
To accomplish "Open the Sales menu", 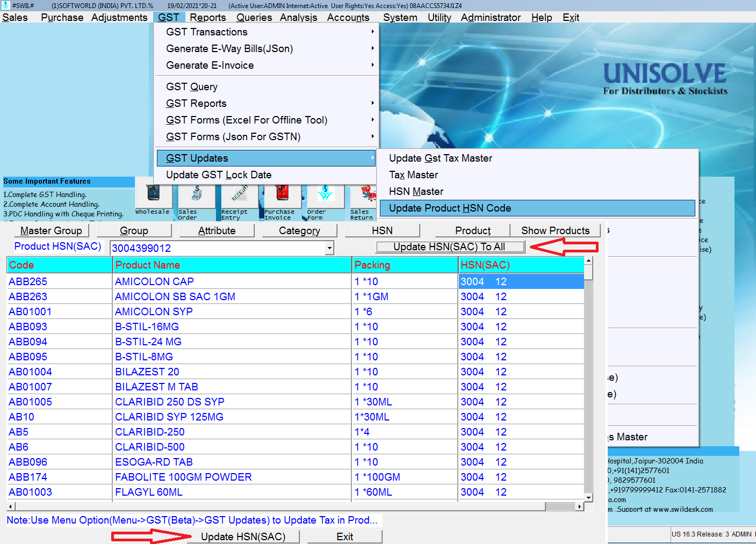I will pyautogui.click(x=15, y=17).
